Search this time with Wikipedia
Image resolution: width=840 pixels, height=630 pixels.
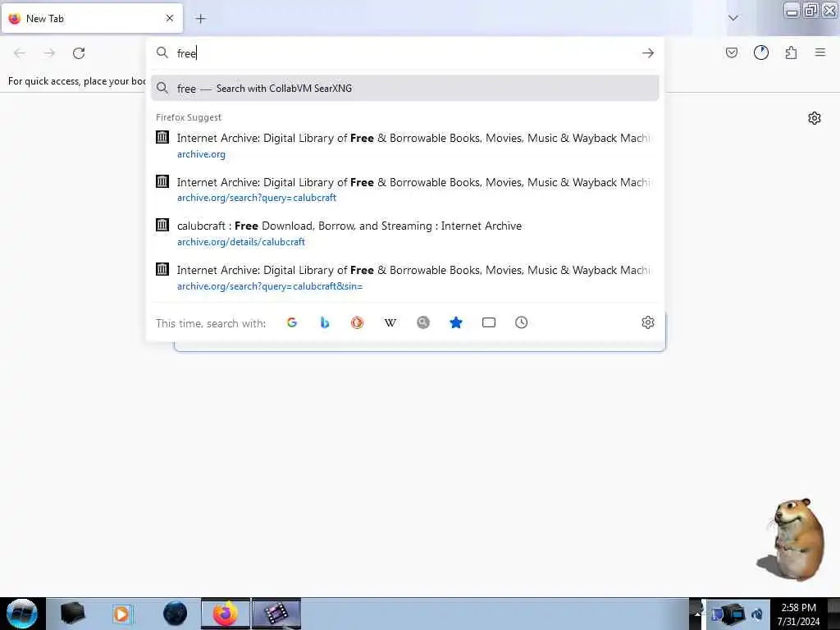[x=390, y=322]
